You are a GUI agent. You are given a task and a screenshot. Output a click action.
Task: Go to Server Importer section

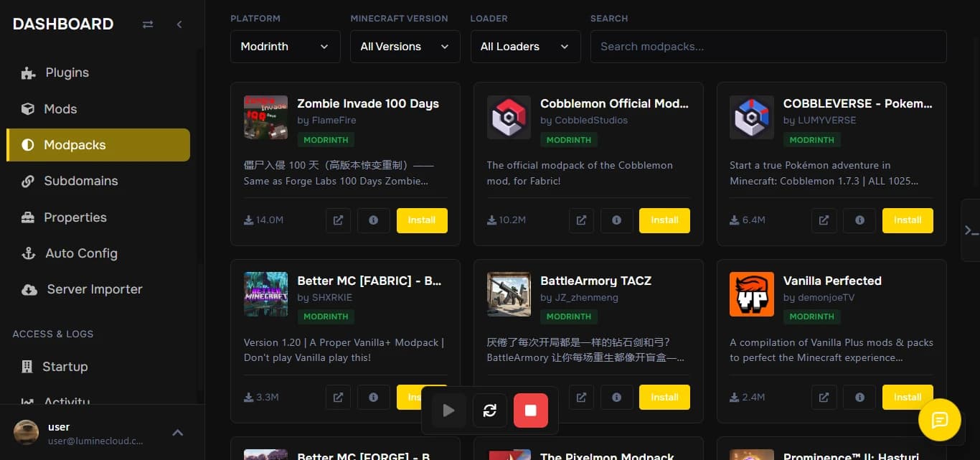98,289
